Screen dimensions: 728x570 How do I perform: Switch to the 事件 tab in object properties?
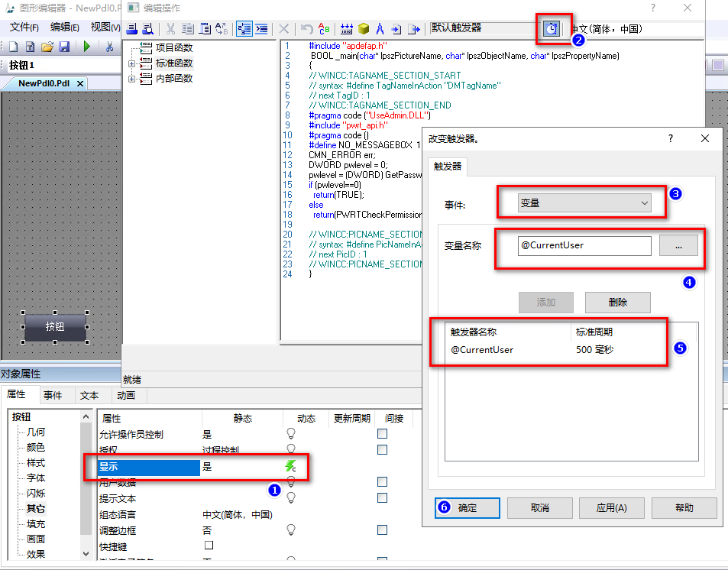click(x=53, y=395)
